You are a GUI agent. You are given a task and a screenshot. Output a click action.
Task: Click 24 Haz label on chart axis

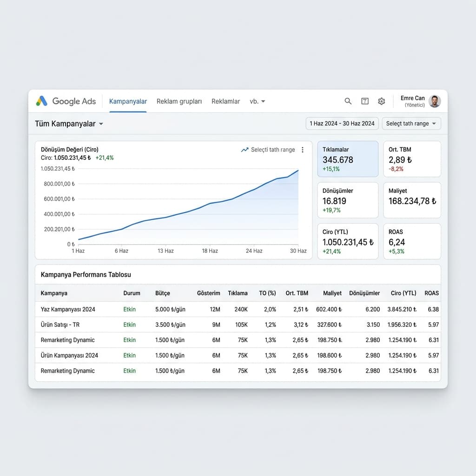pyautogui.click(x=254, y=251)
